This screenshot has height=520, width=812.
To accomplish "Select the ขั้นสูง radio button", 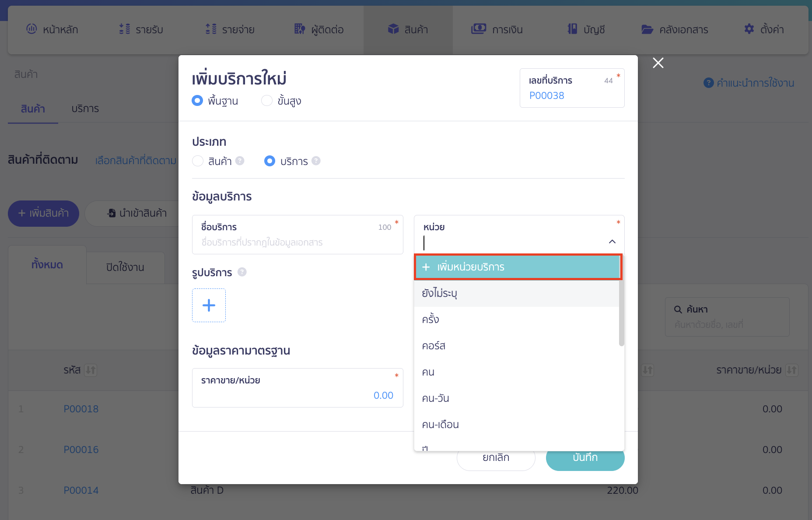I will click(x=267, y=100).
